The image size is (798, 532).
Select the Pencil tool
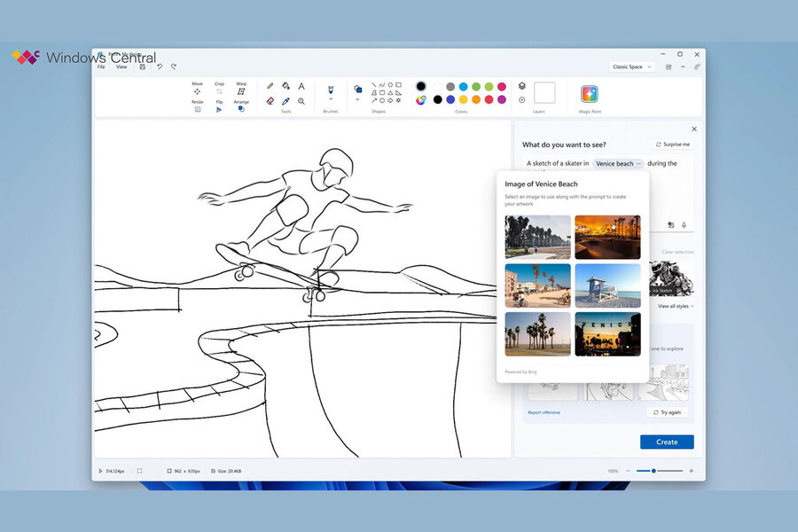(270, 86)
